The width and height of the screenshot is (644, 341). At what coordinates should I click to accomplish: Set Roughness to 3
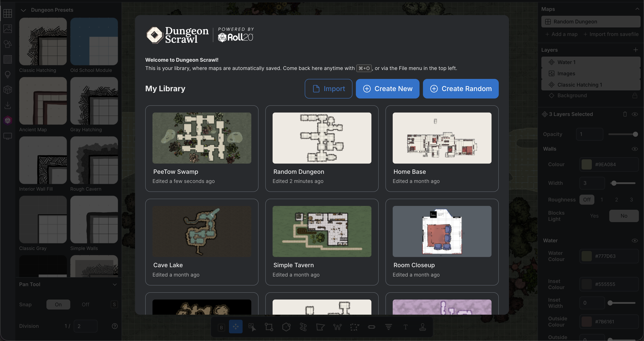[x=631, y=200]
